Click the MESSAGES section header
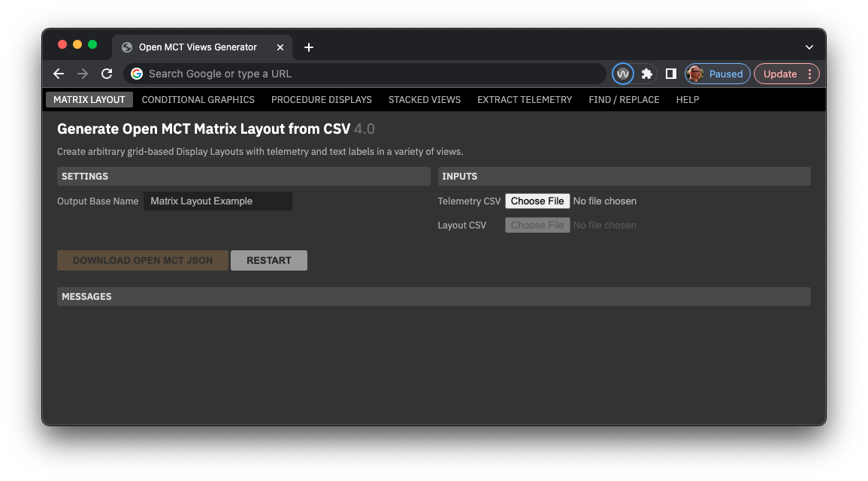The height and width of the screenshot is (481, 868). click(x=434, y=297)
